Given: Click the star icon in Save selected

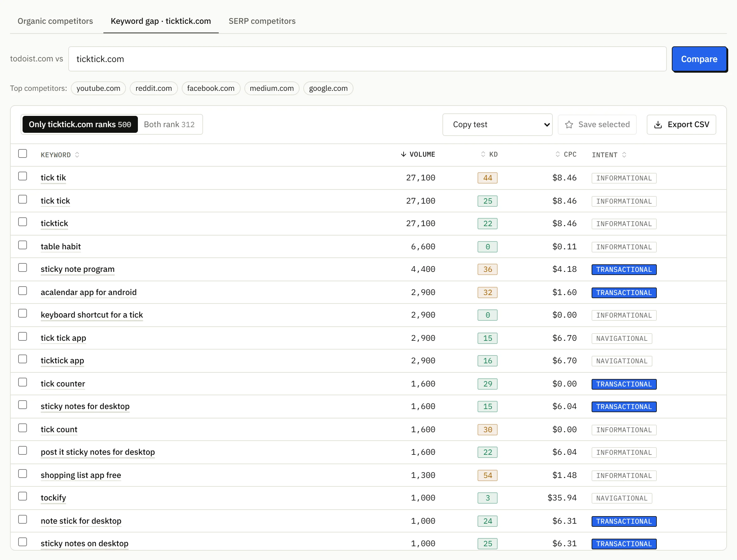Looking at the screenshot, I should pyautogui.click(x=569, y=125).
